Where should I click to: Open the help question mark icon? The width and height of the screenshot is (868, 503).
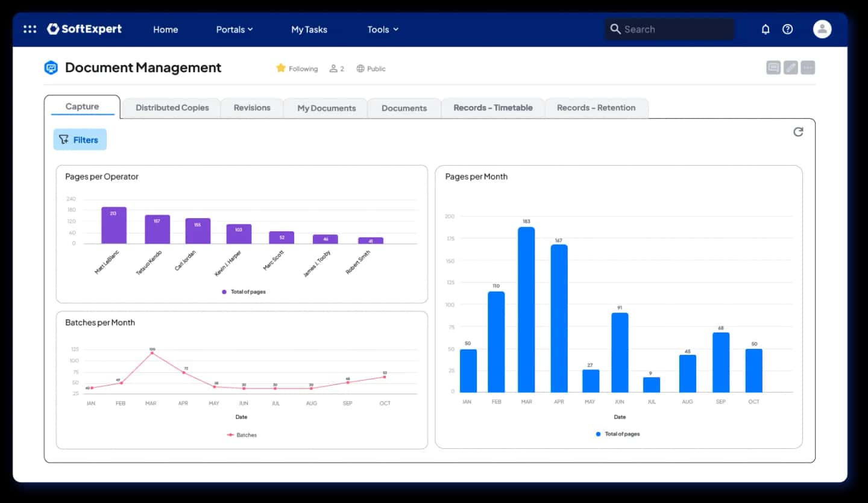click(x=787, y=29)
